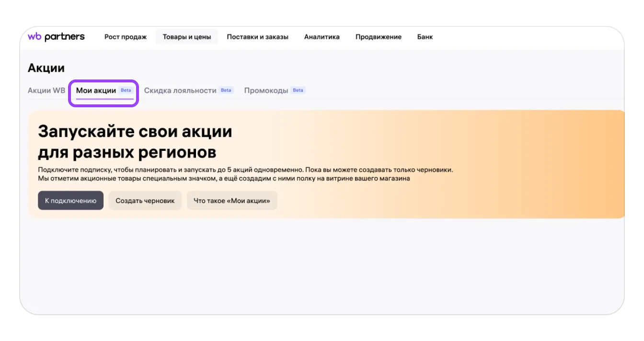Open the Товары и цены menu
This screenshot has height=341, width=644.
187,37
